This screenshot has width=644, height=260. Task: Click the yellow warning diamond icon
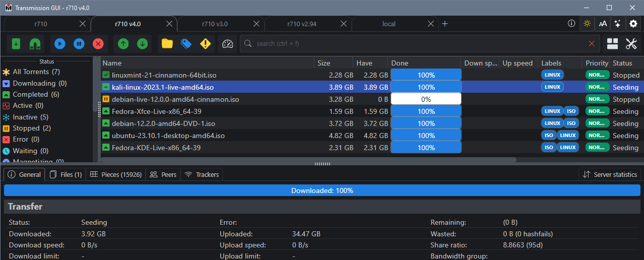pyautogui.click(x=205, y=44)
